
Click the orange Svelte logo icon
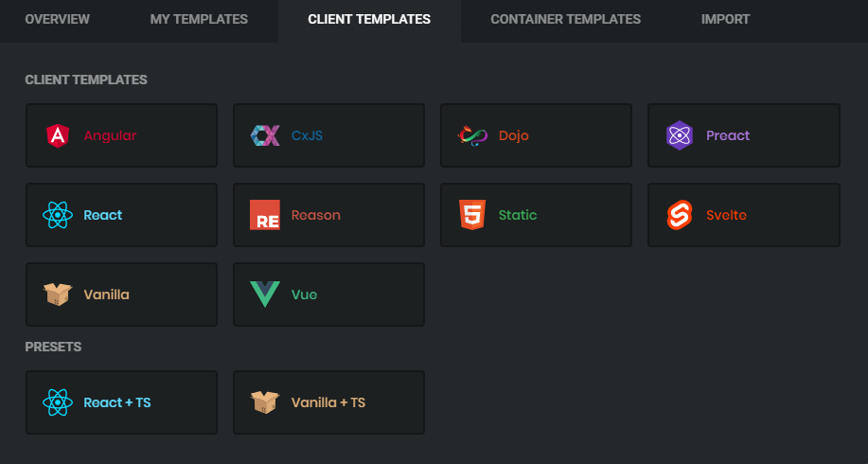(680, 215)
